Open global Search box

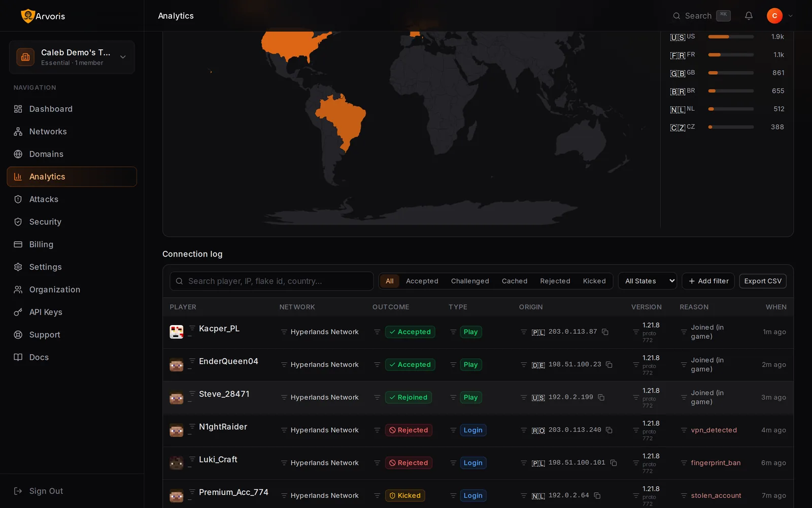point(701,16)
